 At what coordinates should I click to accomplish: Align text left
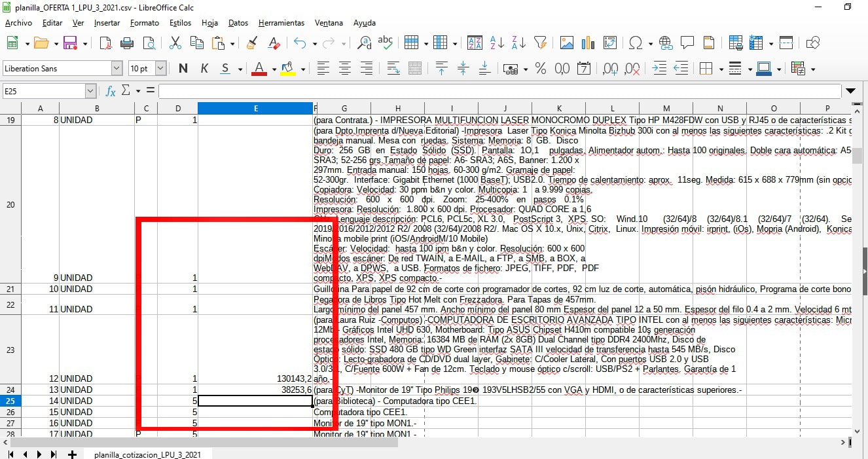click(323, 68)
